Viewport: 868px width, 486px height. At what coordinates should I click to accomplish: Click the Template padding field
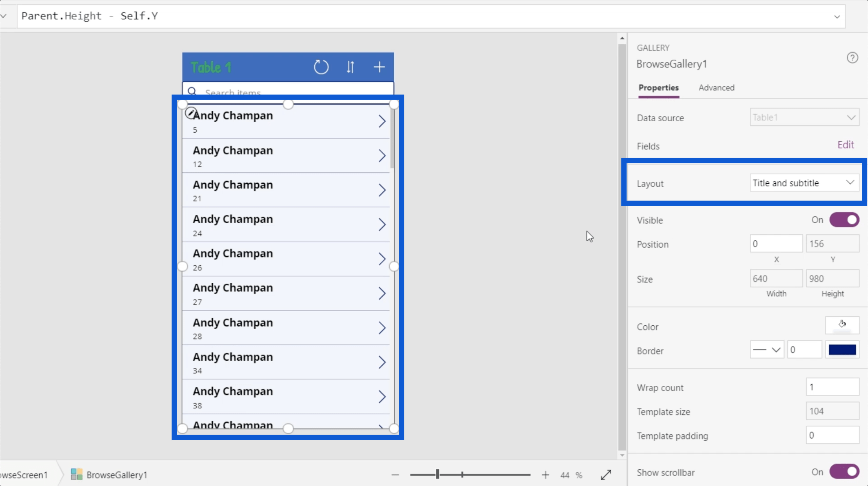pyautogui.click(x=832, y=435)
